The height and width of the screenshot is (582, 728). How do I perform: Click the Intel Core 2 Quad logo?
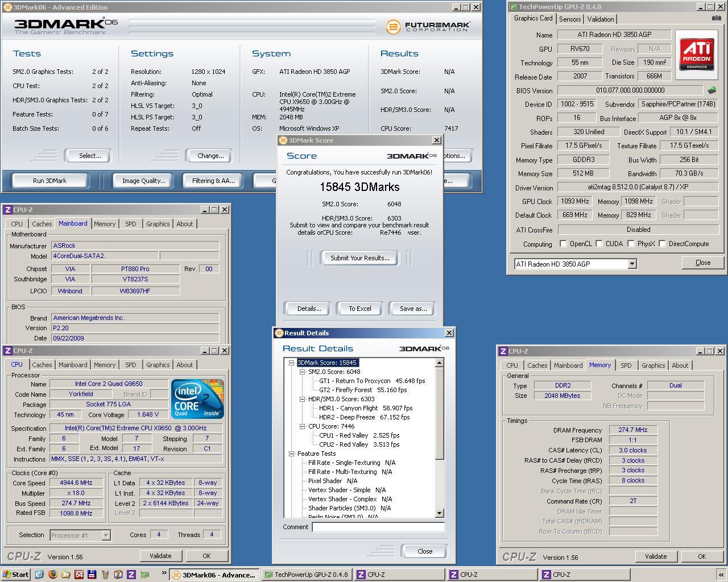[197, 399]
